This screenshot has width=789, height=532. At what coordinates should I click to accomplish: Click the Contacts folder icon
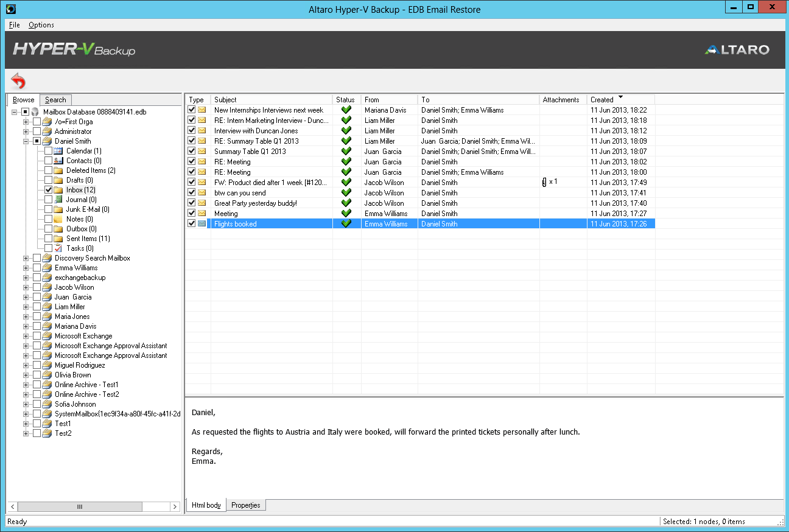click(58, 161)
